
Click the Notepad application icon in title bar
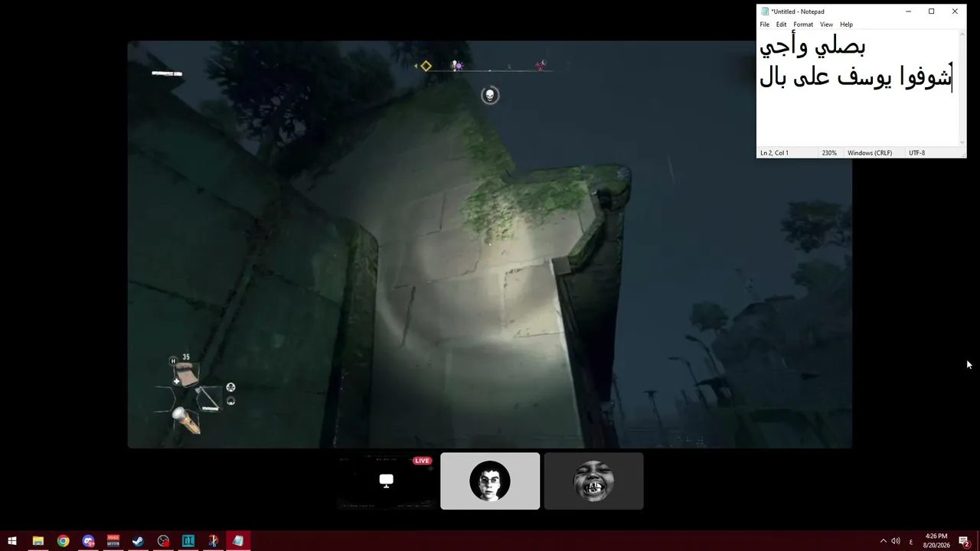[765, 11]
